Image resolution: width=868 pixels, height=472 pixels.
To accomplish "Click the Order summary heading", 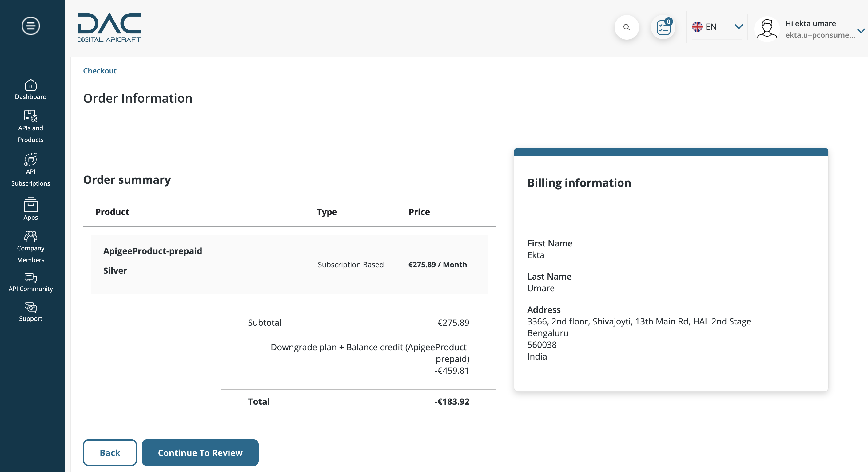I will (x=127, y=179).
